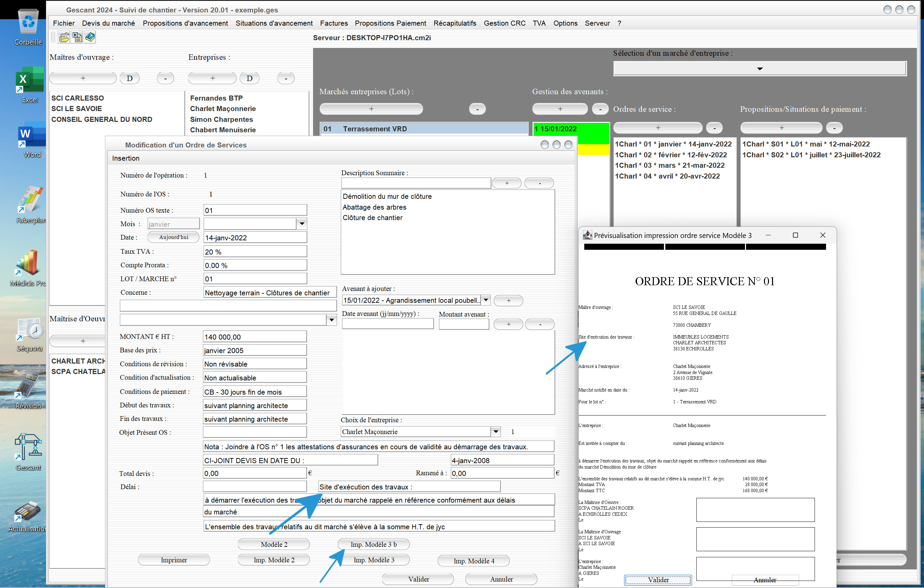Select the green avenant row 1 15/01/2022

click(571, 129)
